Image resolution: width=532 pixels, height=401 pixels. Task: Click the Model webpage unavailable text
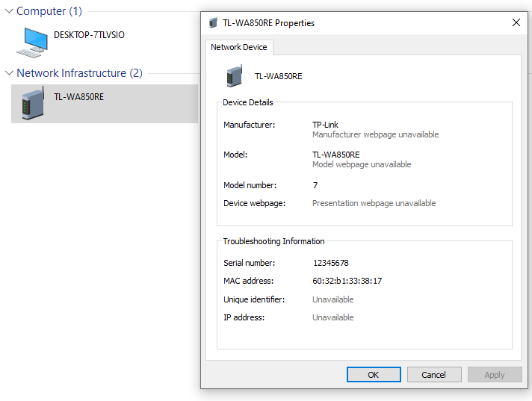tap(362, 164)
